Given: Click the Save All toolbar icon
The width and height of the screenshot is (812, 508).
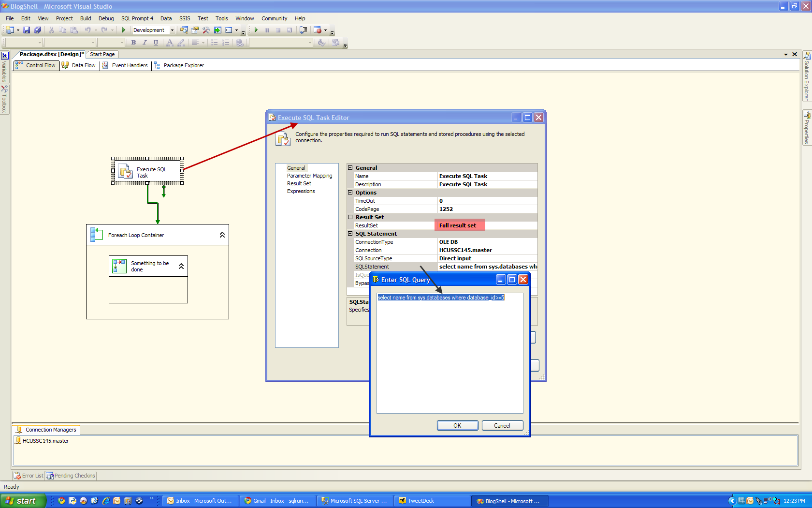Looking at the screenshot, I should click(x=38, y=30).
